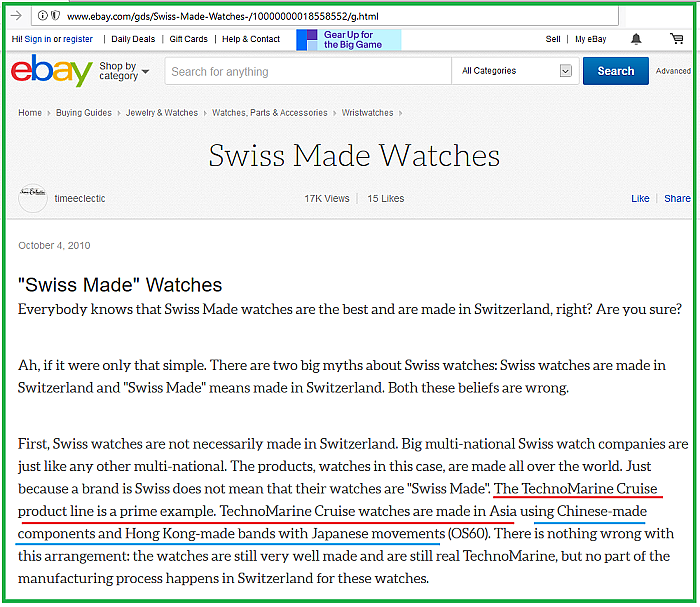
Task: Go to Buying Guides breadcrumb
Action: coord(84,113)
